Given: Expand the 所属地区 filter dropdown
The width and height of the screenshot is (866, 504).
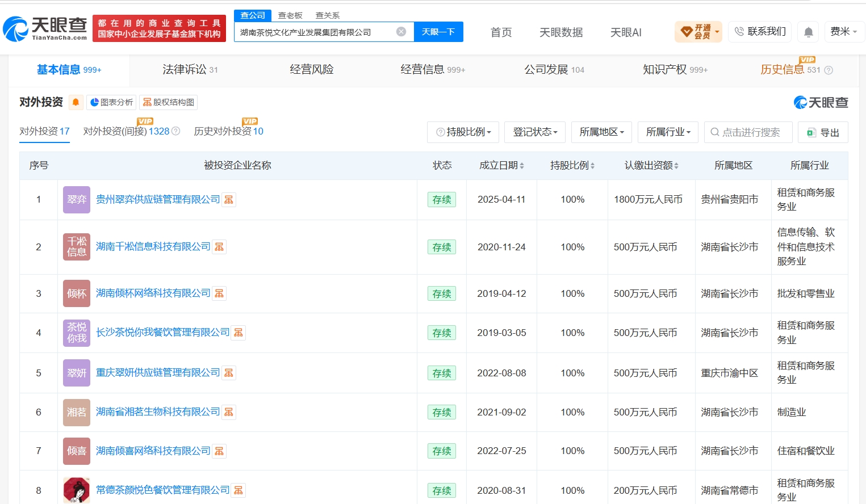Looking at the screenshot, I should [601, 132].
